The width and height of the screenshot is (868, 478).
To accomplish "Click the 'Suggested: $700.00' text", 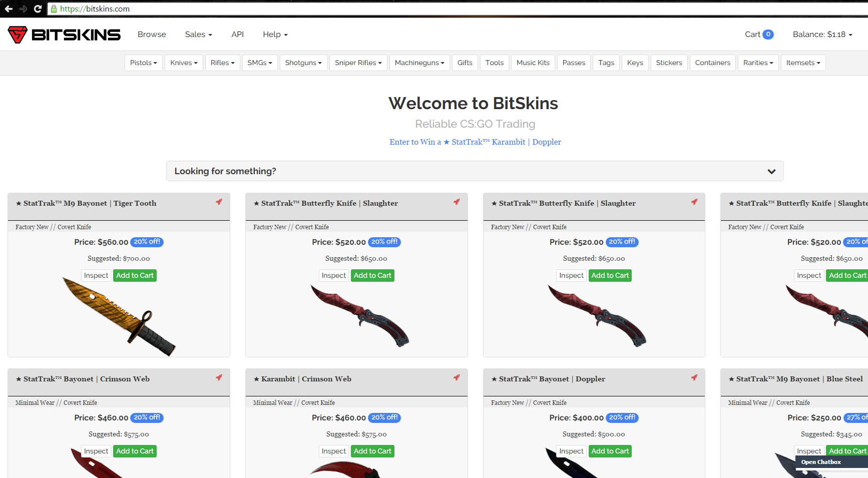I will click(119, 259).
